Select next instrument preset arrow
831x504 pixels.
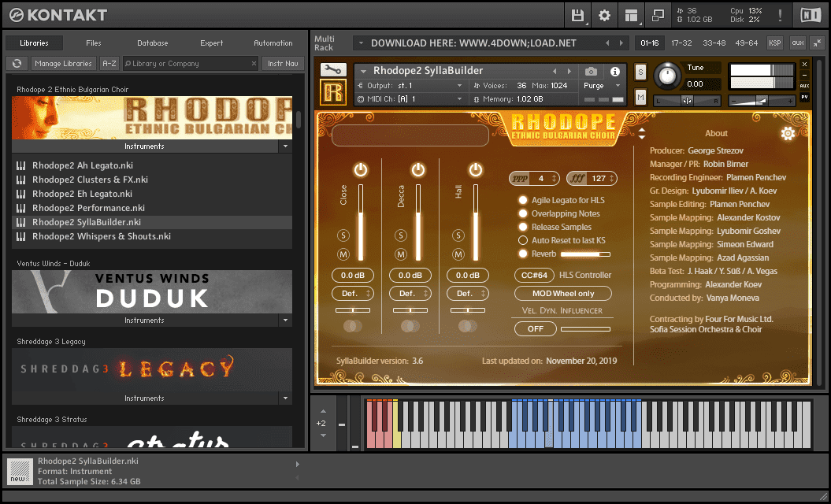pos(569,71)
